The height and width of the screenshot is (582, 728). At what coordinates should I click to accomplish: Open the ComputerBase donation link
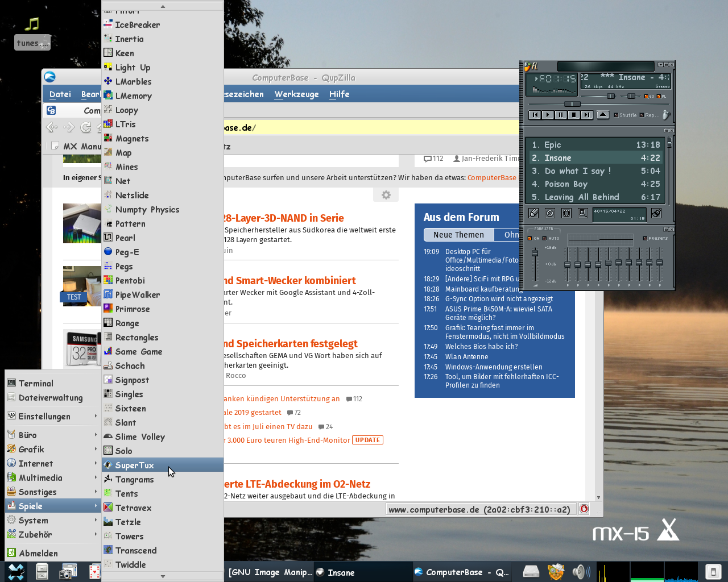[492, 178]
